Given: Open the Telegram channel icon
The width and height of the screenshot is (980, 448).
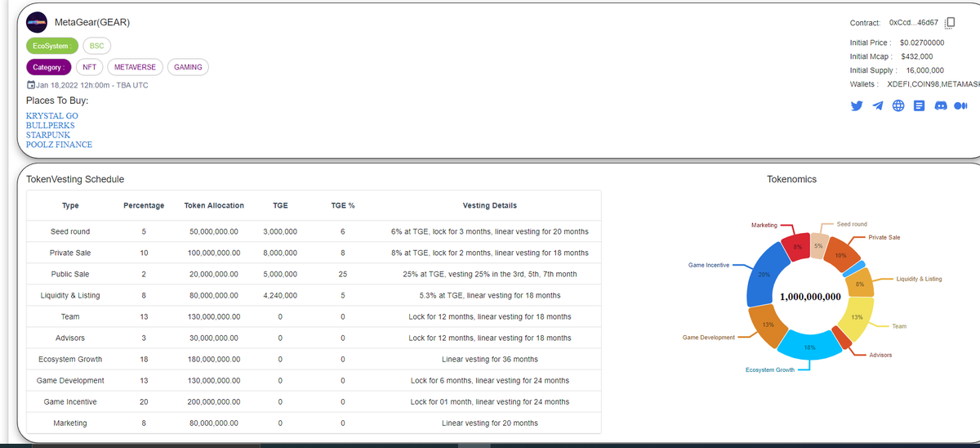Looking at the screenshot, I should 877,106.
